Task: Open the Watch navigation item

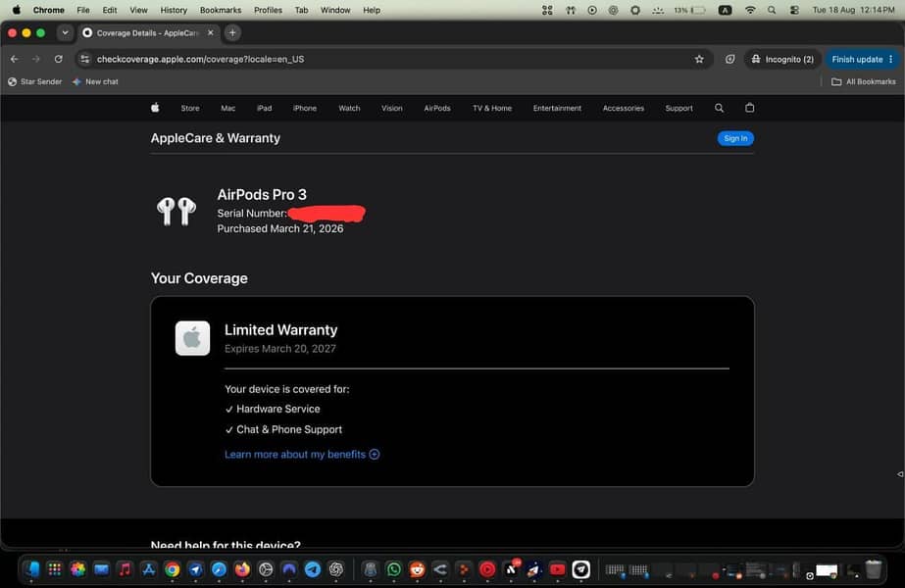Action: (x=349, y=108)
